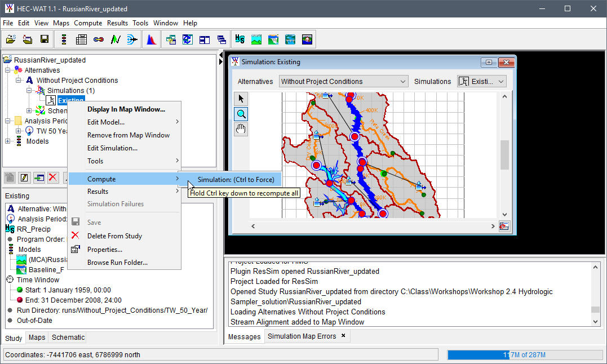Click the model sequence toolbar icon
Image resolution: width=607 pixels, height=364 pixels.
click(64, 39)
